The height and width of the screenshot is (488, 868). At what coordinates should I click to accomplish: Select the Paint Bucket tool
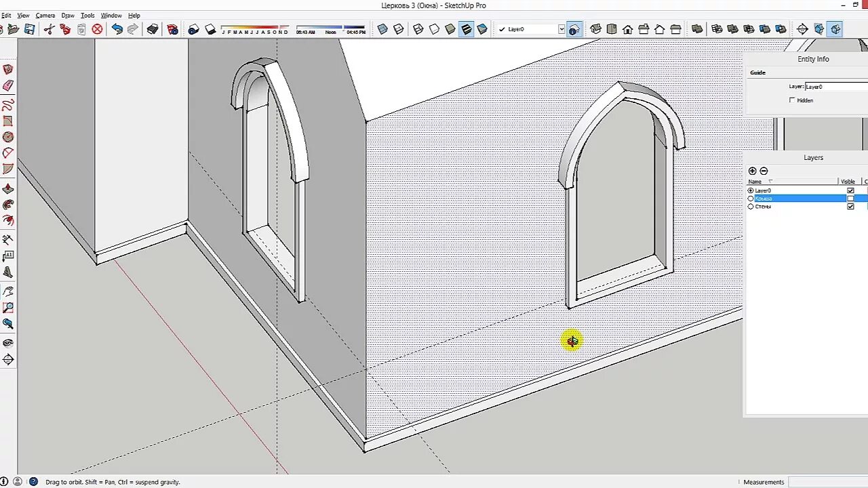point(8,70)
